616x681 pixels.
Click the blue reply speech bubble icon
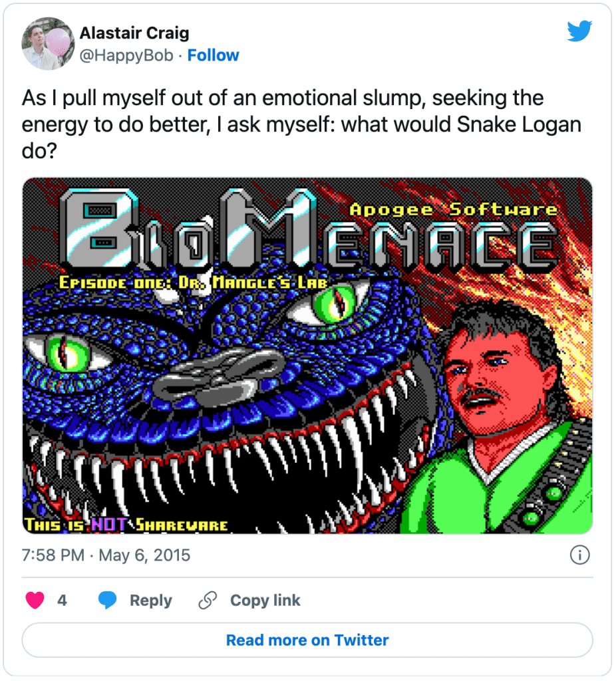(x=108, y=601)
